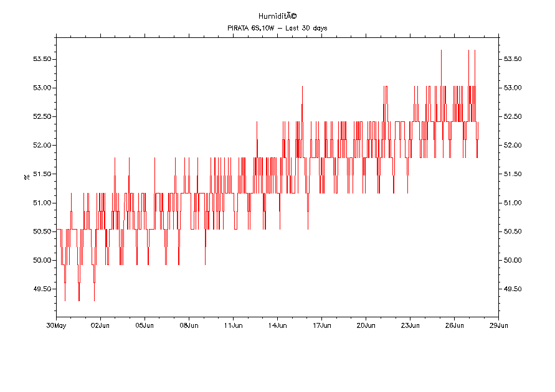The height and width of the screenshot is (392, 555).
Task: Pick the 08Jun label on the x-axis
Action: tap(189, 325)
